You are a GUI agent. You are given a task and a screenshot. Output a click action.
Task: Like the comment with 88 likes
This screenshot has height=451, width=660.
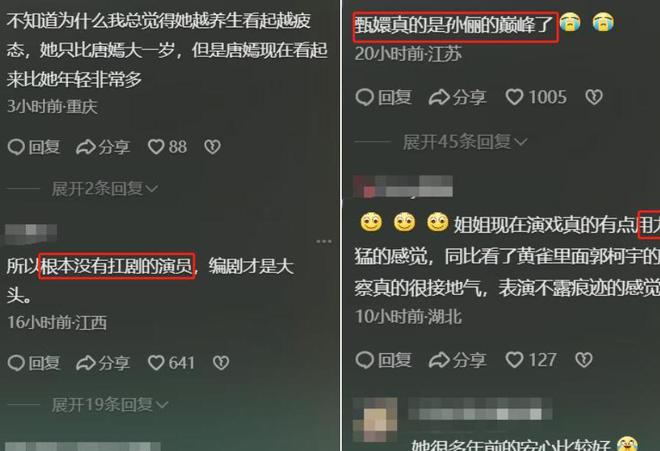pyautogui.click(x=167, y=147)
